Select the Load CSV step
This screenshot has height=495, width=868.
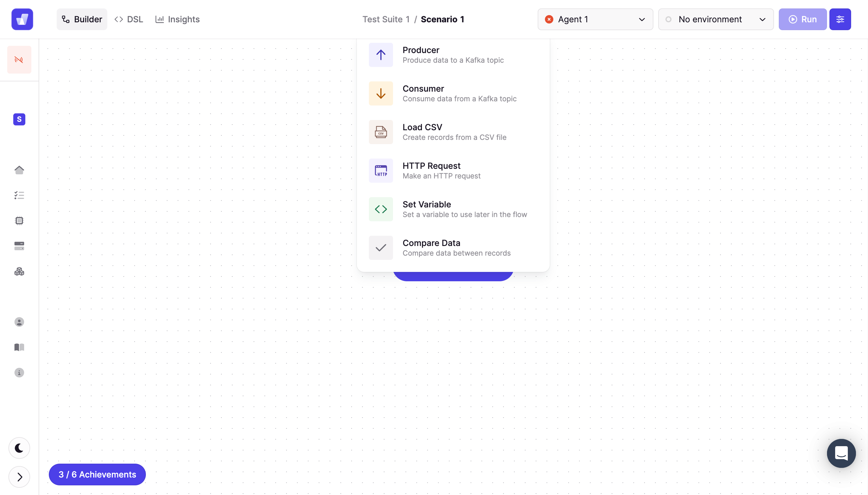click(453, 132)
